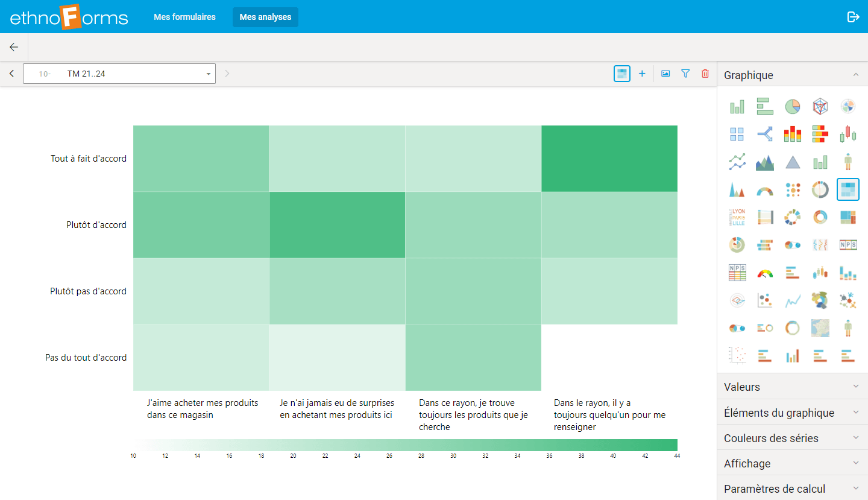Select the branching flow chart icon
Image resolution: width=868 pixels, height=500 pixels.
[765, 134]
